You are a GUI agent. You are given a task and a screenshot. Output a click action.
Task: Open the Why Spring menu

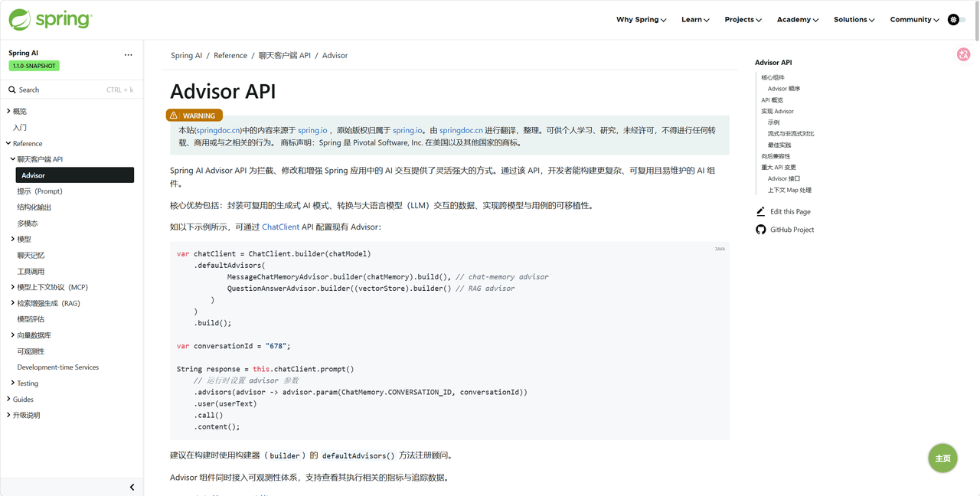pyautogui.click(x=641, y=20)
